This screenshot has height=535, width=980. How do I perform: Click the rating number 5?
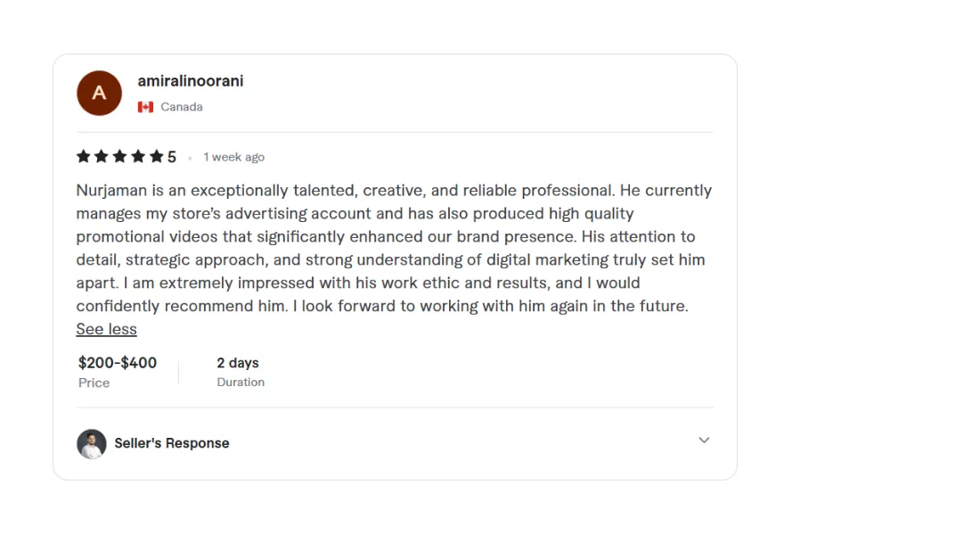click(172, 157)
